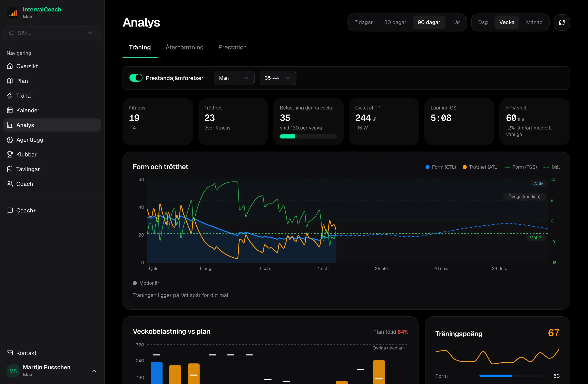Click the blue Form score bar
Image resolution: width=588 pixels, height=384 pixels.
(496, 376)
